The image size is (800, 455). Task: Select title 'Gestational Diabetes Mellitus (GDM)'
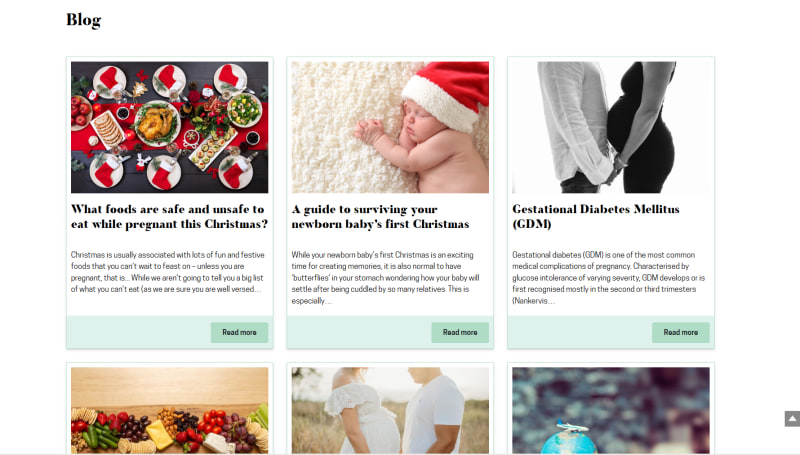coord(596,216)
